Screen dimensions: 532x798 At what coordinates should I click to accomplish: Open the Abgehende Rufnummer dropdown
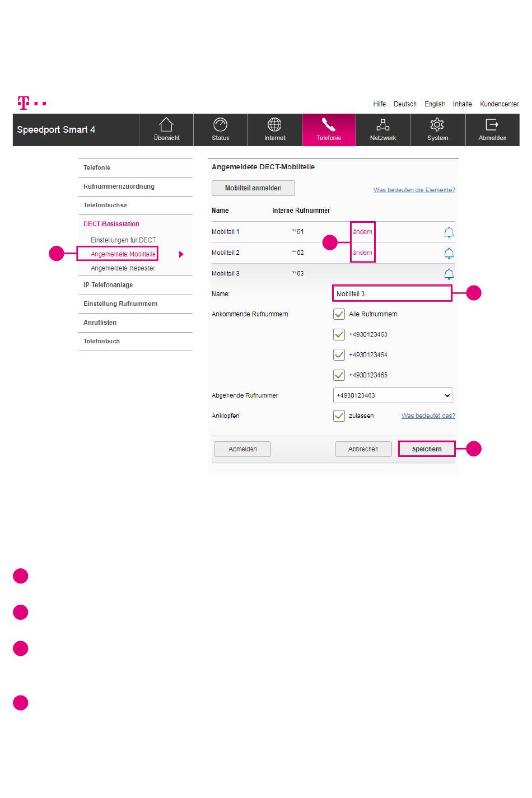(393, 395)
